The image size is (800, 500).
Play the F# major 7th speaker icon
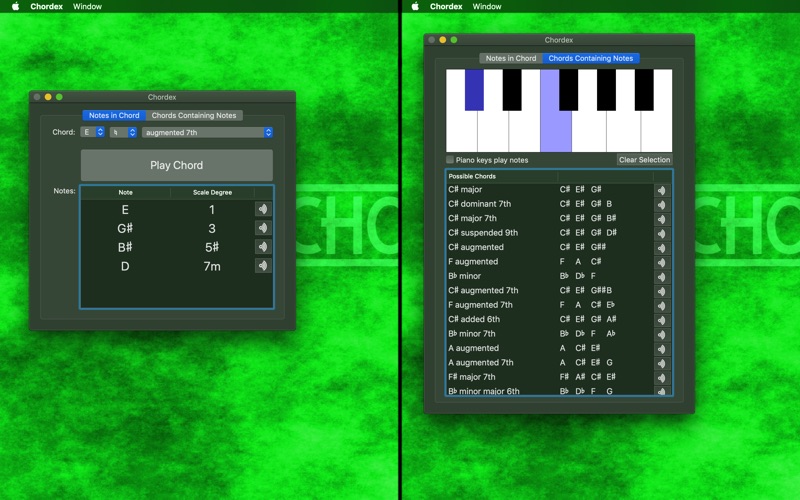(662, 378)
